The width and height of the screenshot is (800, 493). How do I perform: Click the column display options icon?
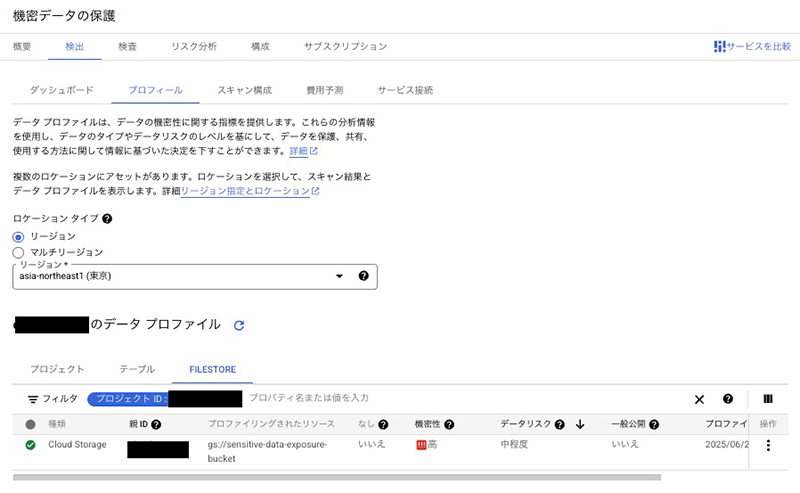(x=768, y=399)
